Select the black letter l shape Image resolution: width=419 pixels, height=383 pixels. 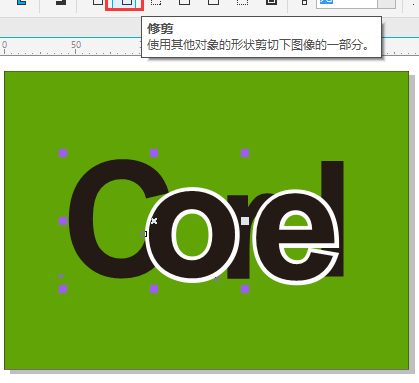[333, 177]
